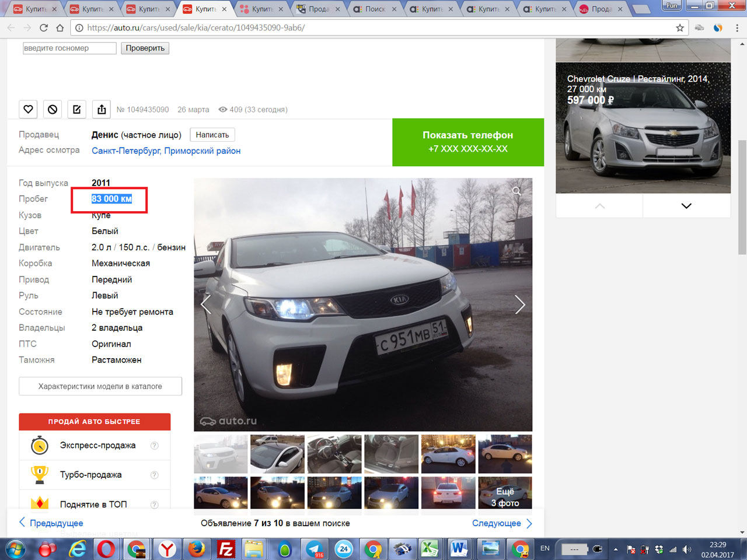Click the ПРОДАЙ АВТО БЫСТРЕЕ header
The width and height of the screenshot is (747, 560).
tap(95, 422)
